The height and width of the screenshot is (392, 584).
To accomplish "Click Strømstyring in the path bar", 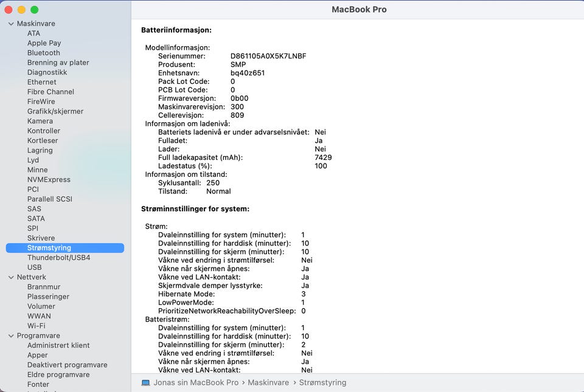I will [322, 383].
